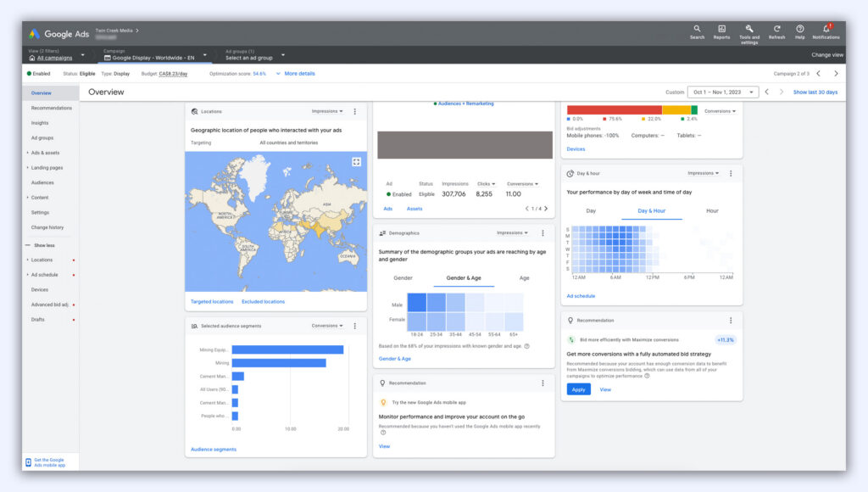Open the ad table Conversions column dropdown
Image resolution: width=868 pixels, height=492 pixels.
[x=522, y=184]
